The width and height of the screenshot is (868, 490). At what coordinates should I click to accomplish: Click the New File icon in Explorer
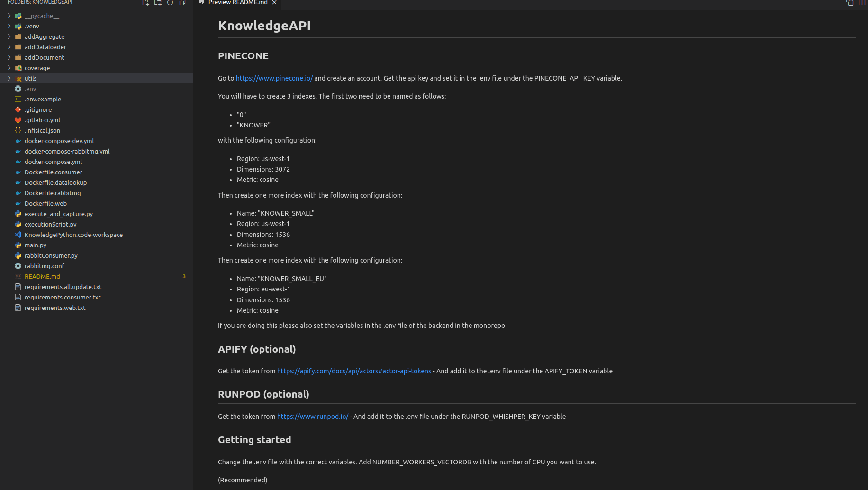145,3
